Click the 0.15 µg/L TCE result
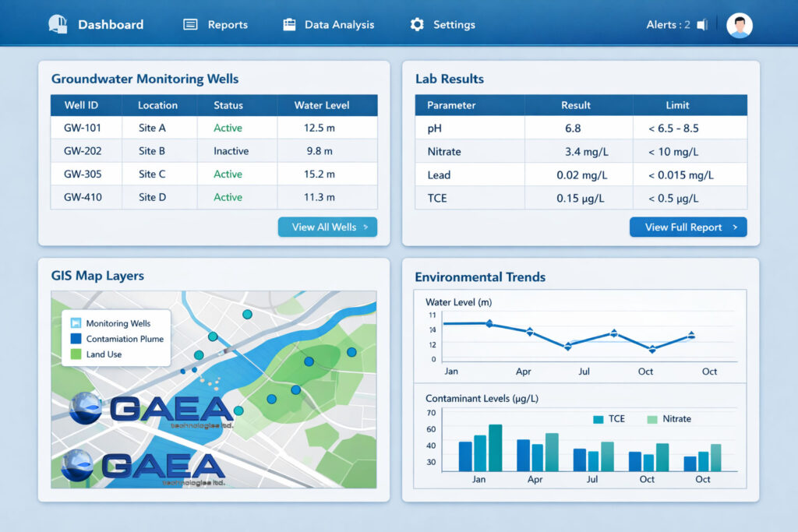 (580, 199)
